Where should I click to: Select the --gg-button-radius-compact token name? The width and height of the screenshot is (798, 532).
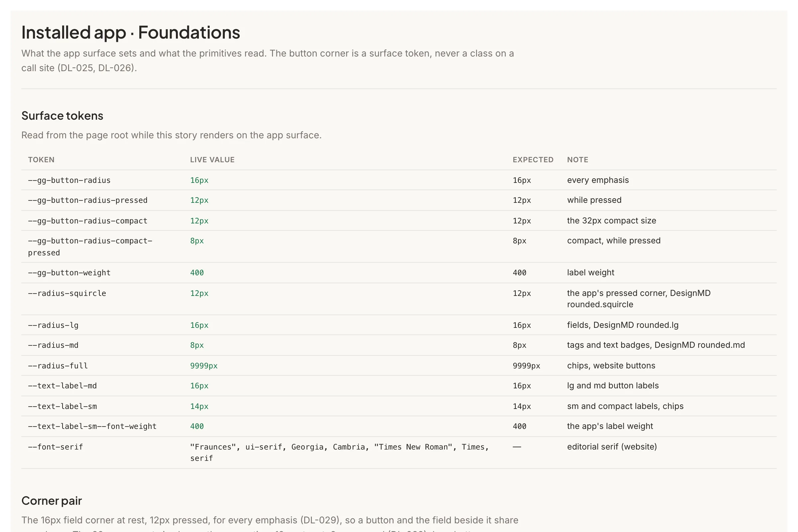point(87,221)
